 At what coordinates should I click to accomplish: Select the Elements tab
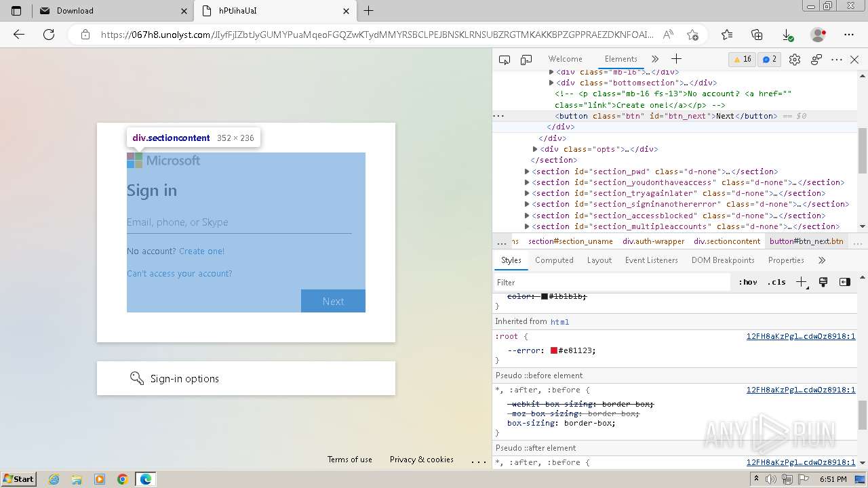click(620, 59)
